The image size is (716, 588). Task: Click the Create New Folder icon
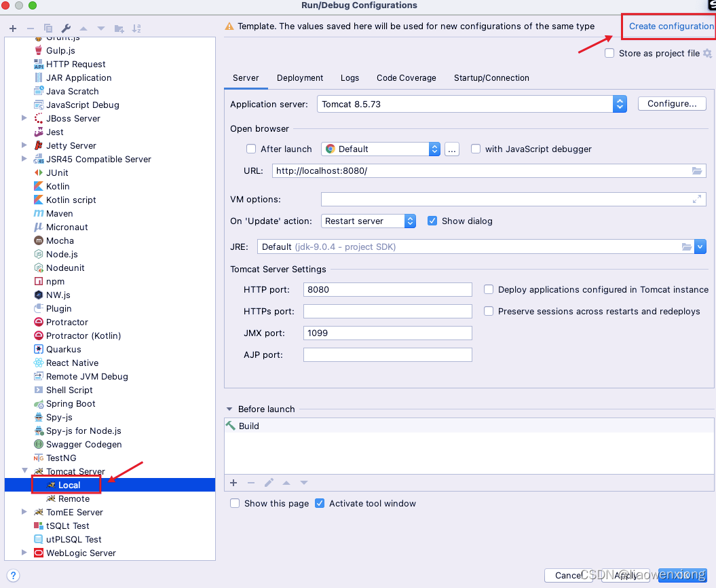[x=119, y=29]
